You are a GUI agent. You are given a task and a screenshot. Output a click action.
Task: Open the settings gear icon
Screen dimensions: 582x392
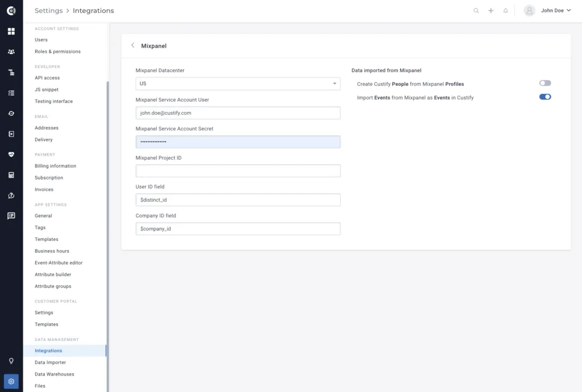coord(11,381)
